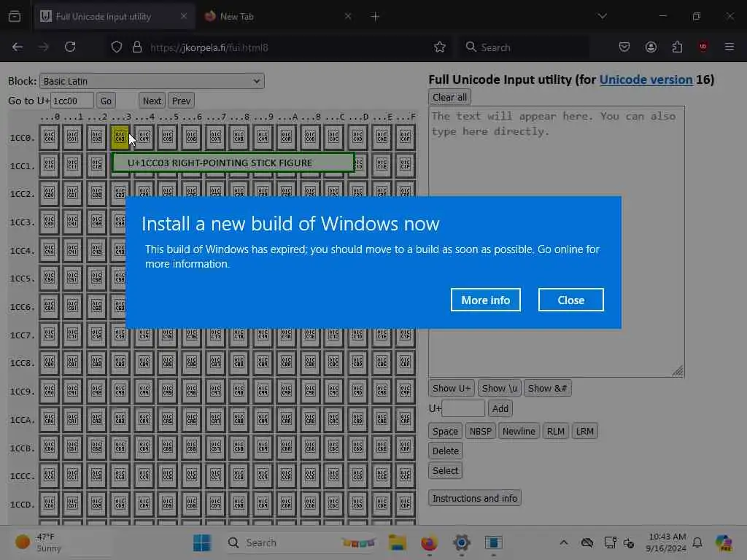The width and height of the screenshot is (747, 560).
Task: Select the character cell in row 1CCA column F
Action: click(405, 419)
